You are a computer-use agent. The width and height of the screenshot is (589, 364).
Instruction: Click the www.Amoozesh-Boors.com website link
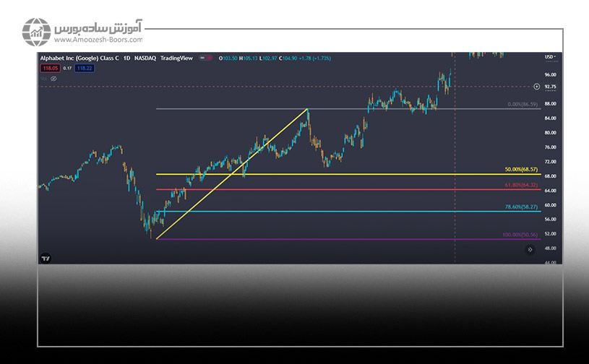pyautogui.click(x=98, y=40)
